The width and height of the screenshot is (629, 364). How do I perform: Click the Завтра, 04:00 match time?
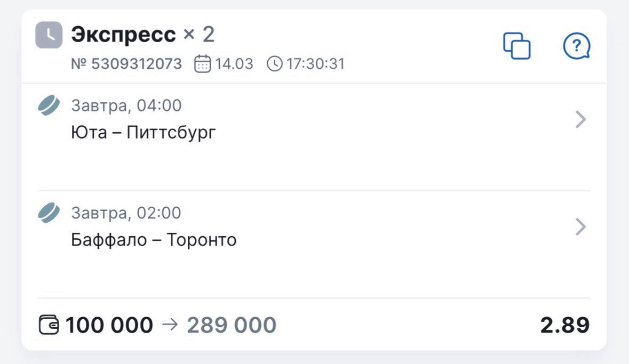tap(126, 106)
